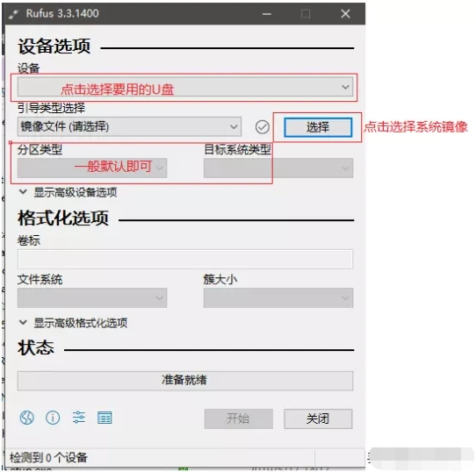Open the 引导类型选择 boot selection dropdown

pyautogui.click(x=129, y=126)
